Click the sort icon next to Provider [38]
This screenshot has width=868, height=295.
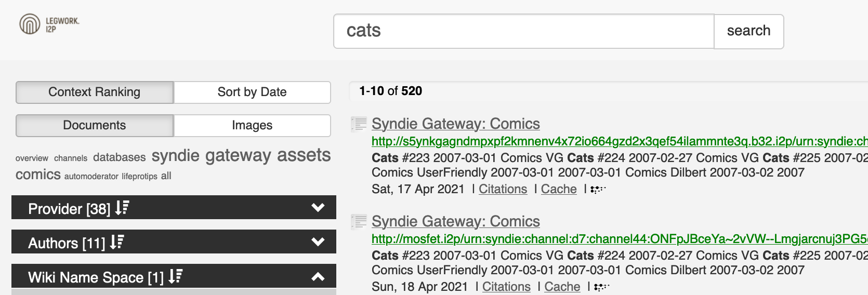[122, 208]
